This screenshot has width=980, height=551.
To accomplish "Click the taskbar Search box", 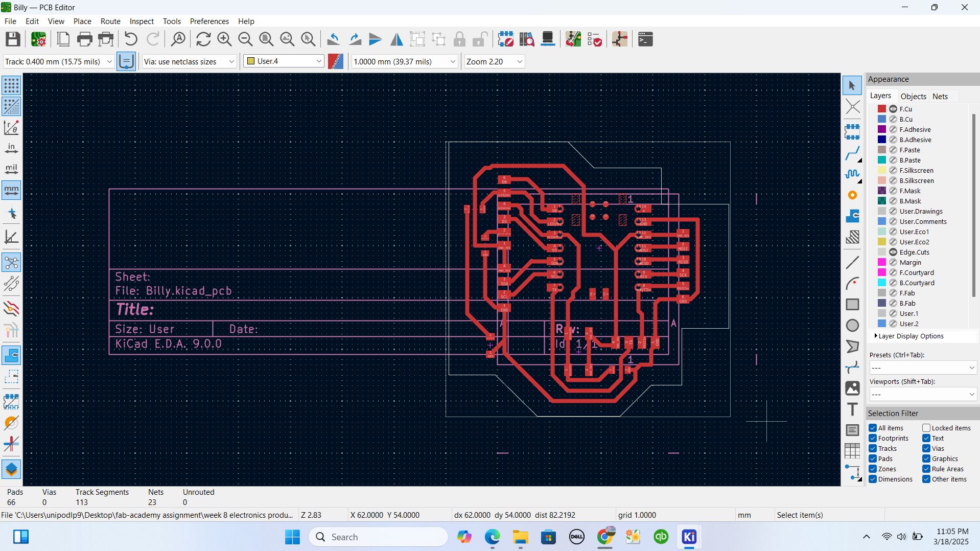I will point(378,537).
